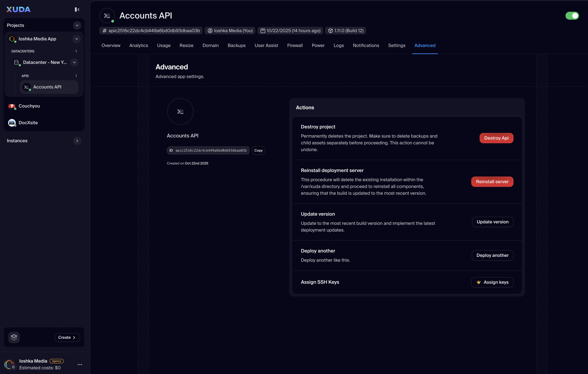
Task: Click the stacked layers icon in sidebar
Action: tap(14, 337)
